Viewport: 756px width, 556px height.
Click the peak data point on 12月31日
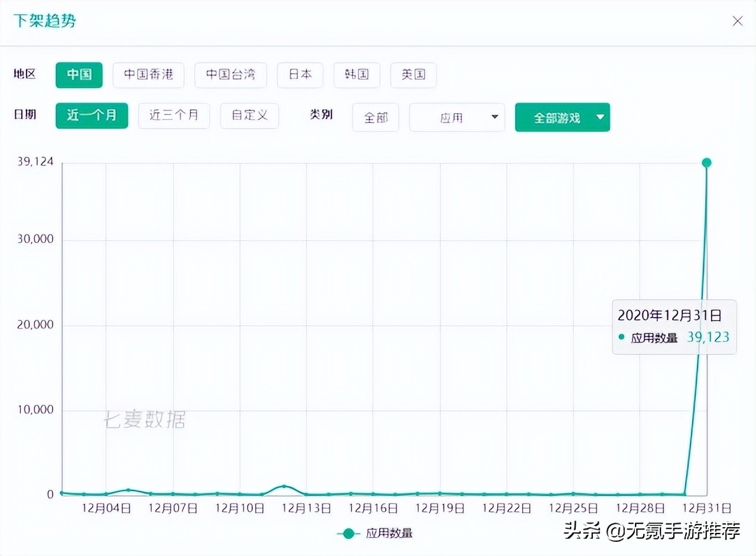pos(706,162)
